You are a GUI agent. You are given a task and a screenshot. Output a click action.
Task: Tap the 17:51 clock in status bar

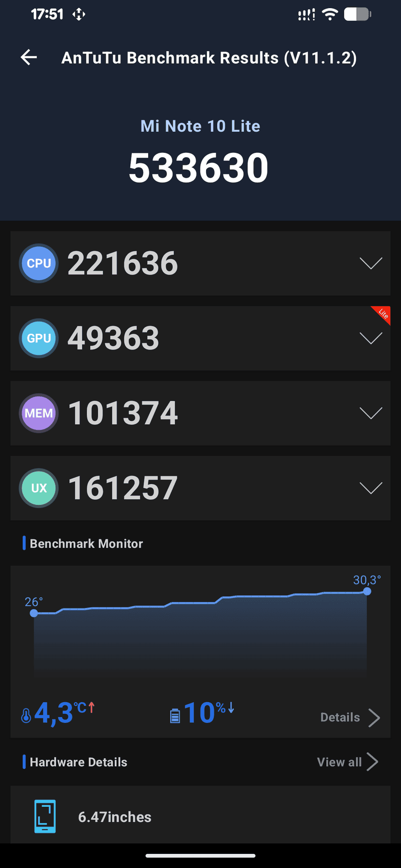coord(47,14)
